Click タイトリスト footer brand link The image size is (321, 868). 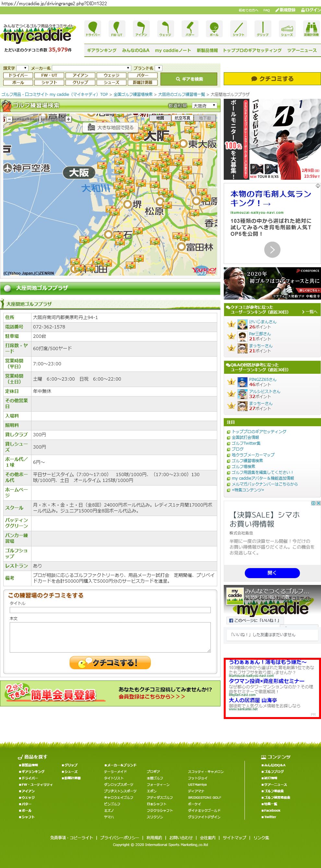tap(113, 778)
